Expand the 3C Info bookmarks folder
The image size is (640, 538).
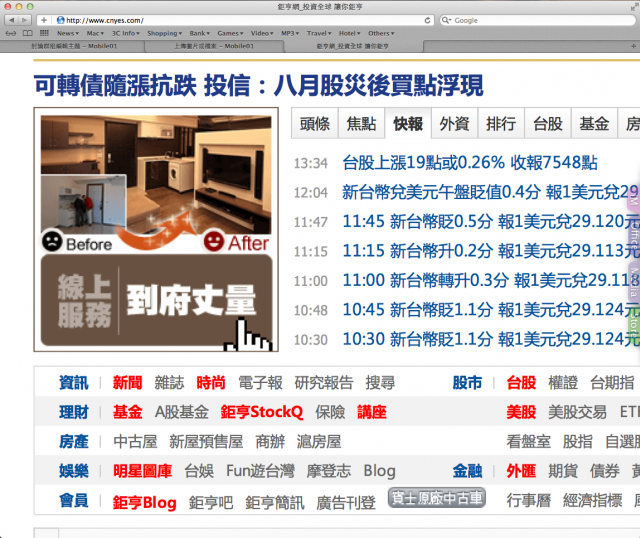pos(126,33)
